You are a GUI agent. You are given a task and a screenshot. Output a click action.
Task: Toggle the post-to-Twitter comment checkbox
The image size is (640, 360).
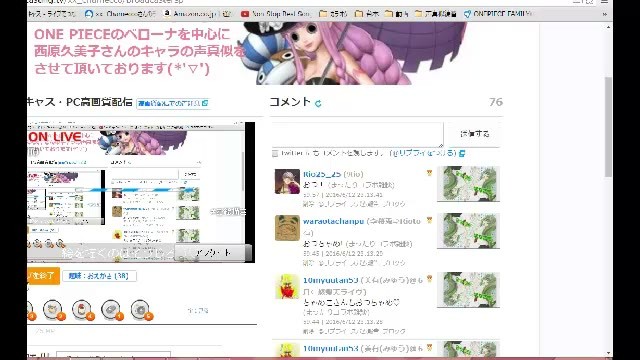tap(275, 153)
